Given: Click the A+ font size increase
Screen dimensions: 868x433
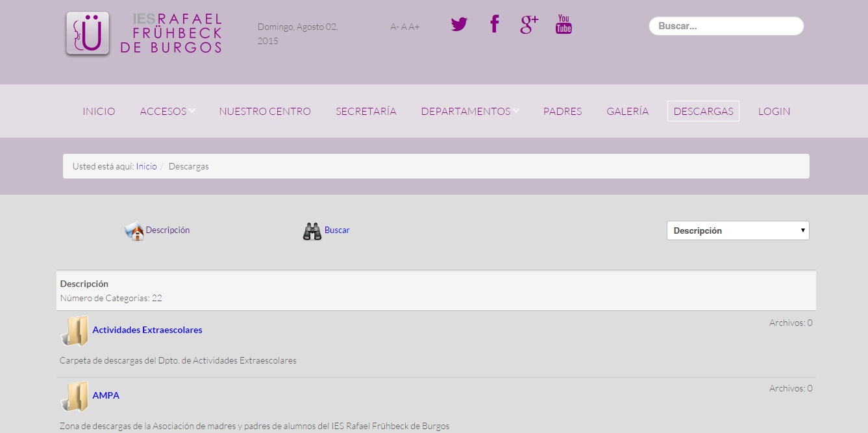Looking at the screenshot, I should pos(414,27).
